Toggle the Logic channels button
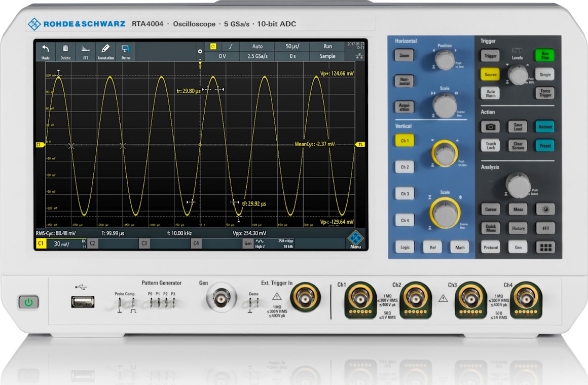This screenshot has height=385, width=588. click(x=405, y=248)
